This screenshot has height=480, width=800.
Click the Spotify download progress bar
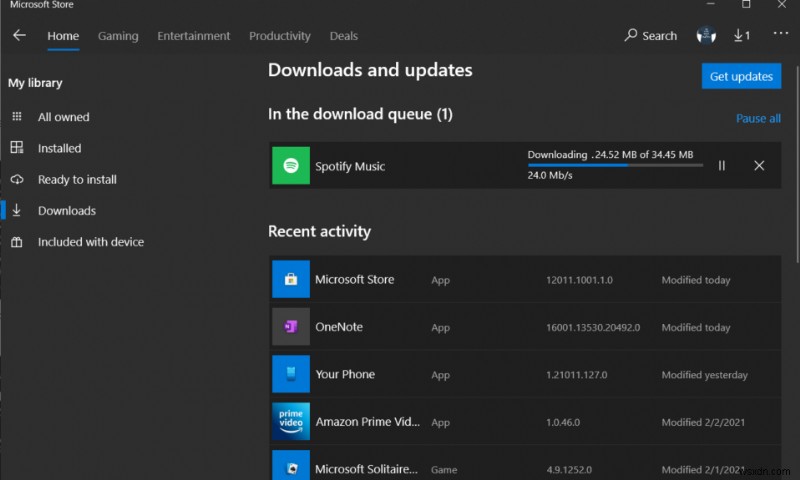pyautogui.click(x=615, y=165)
